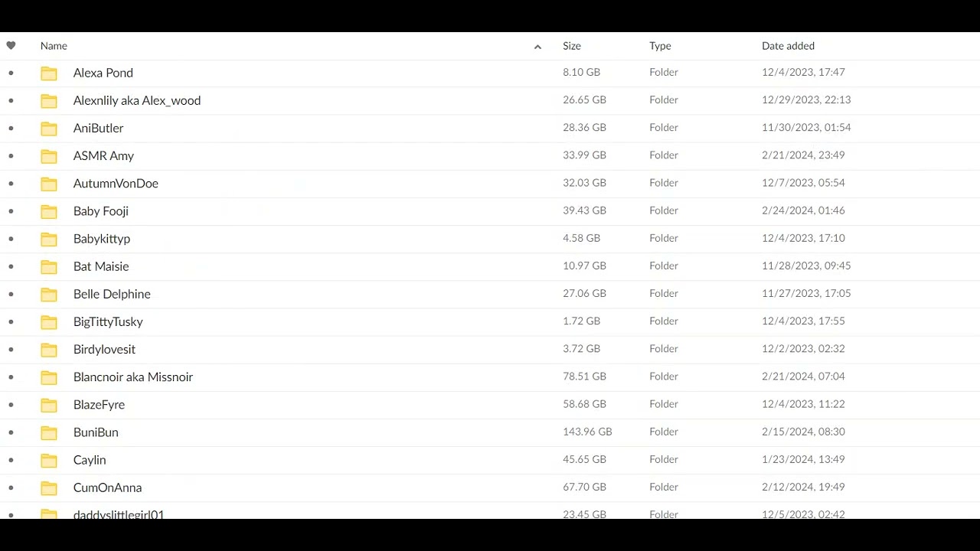Viewport: 980px width, 551px height.
Task: Select the Bat Maisie folder icon
Action: (49, 267)
